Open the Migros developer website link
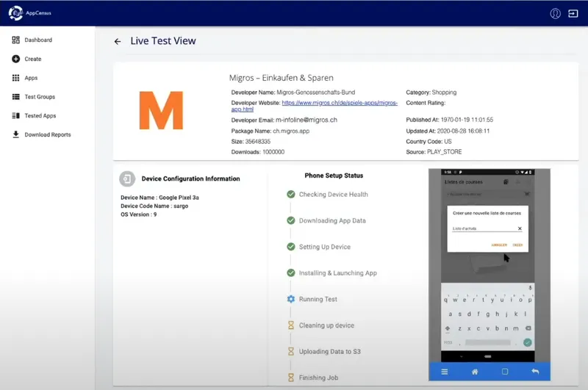The image size is (588, 390). pos(315,106)
